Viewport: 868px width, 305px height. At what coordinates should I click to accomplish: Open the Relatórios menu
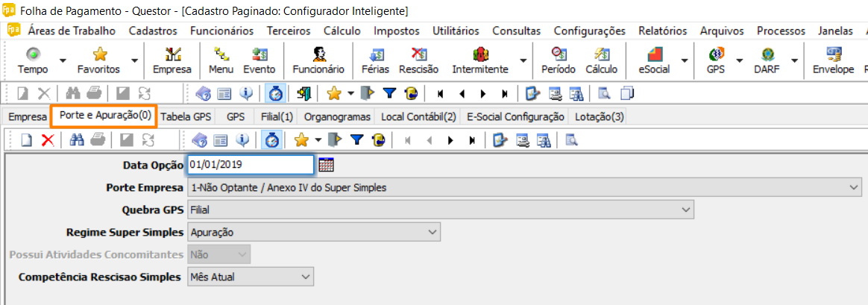[663, 31]
